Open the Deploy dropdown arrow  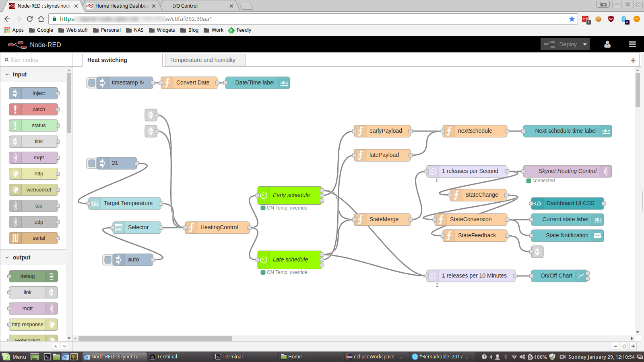[585, 45]
